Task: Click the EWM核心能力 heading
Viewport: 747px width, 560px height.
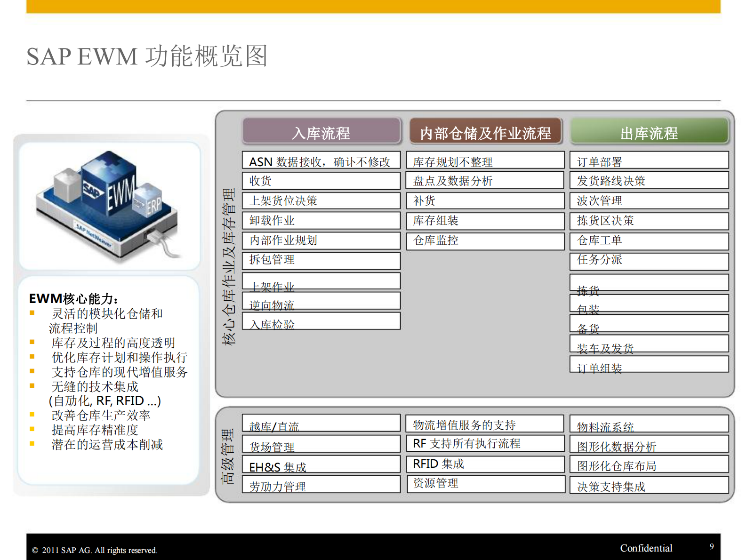Action: (x=73, y=298)
